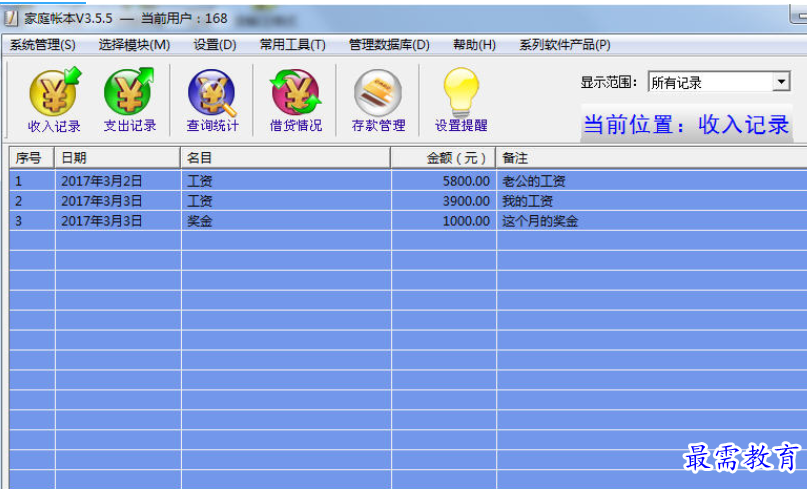Sort by the 备注 column header
This screenshot has width=807, height=489.
click(x=652, y=158)
